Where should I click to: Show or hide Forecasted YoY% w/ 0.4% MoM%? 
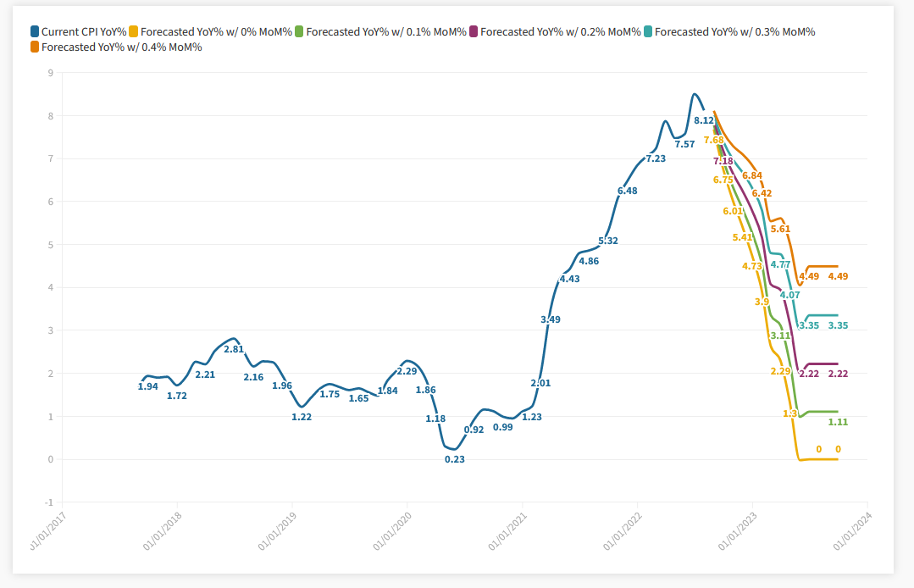122,47
